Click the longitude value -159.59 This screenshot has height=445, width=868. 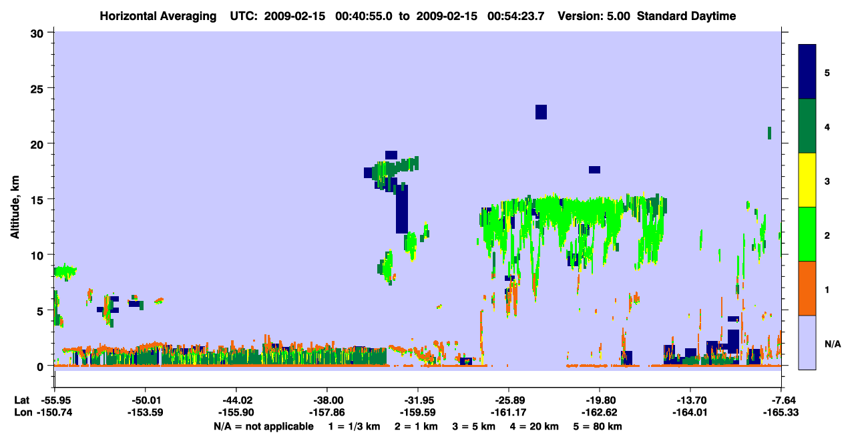pos(417,412)
